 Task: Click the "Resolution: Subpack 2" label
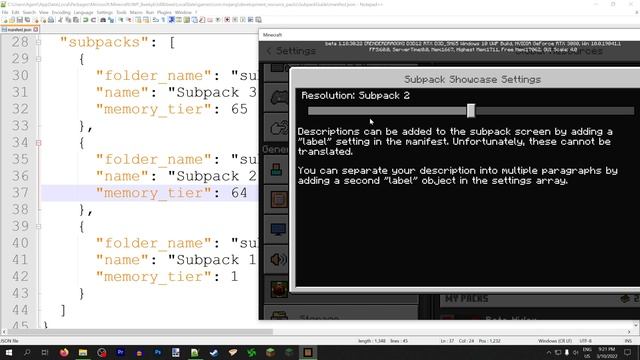coord(356,96)
